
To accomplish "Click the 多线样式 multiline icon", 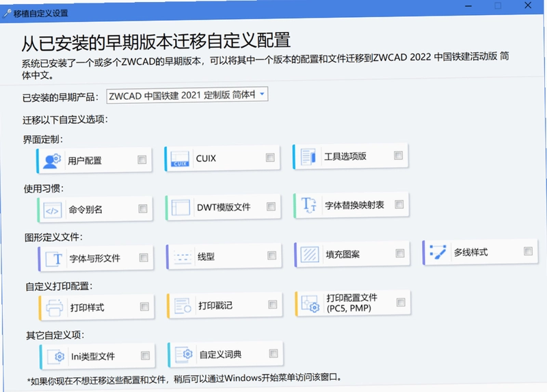I will 438,252.
